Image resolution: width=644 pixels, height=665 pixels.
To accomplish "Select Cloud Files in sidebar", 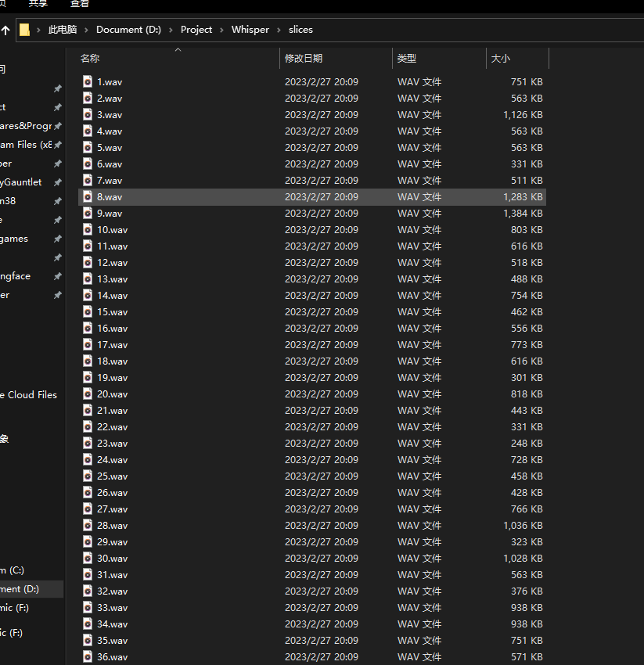I will click(28, 395).
